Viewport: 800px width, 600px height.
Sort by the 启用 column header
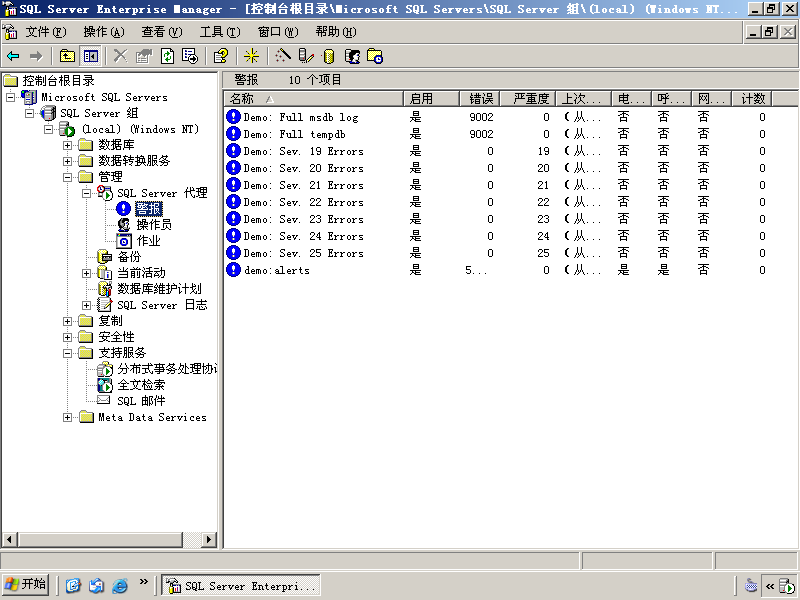[431, 98]
